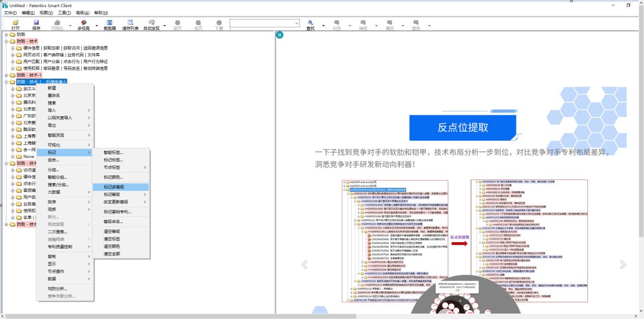This screenshot has width=644, height=319.
Task: Choose 新建 in the context menu
Action: coord(65,88)
